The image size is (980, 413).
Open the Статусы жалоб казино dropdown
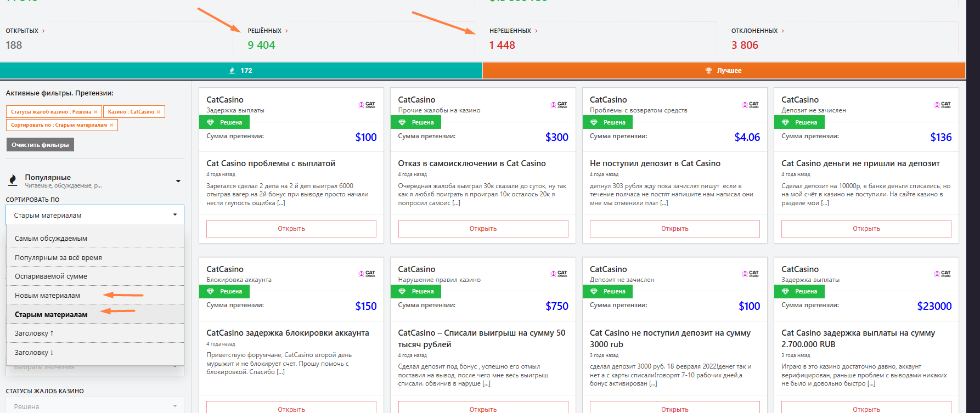(95, 406)
